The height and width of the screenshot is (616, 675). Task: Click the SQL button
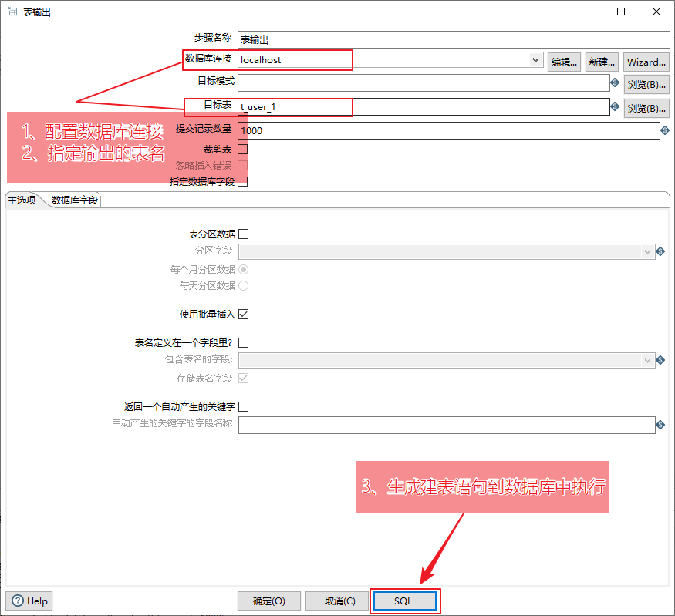tap(405, 601)
